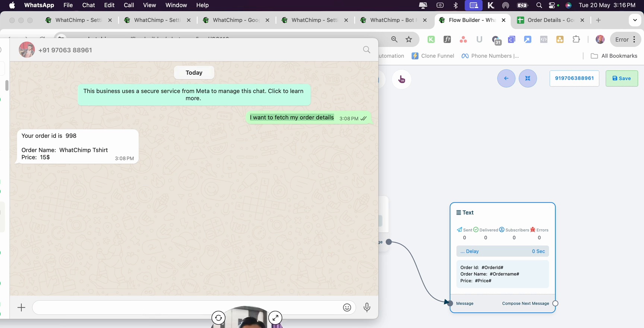Click the Text node message body template
The height and width of the screenshot is (328, 644).
pos(502,274)
